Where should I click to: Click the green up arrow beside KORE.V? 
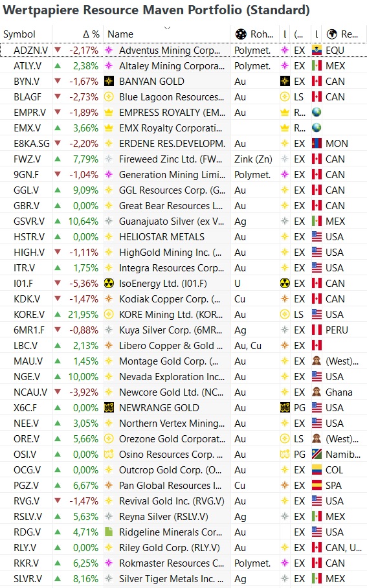click(x=58, y=314)
